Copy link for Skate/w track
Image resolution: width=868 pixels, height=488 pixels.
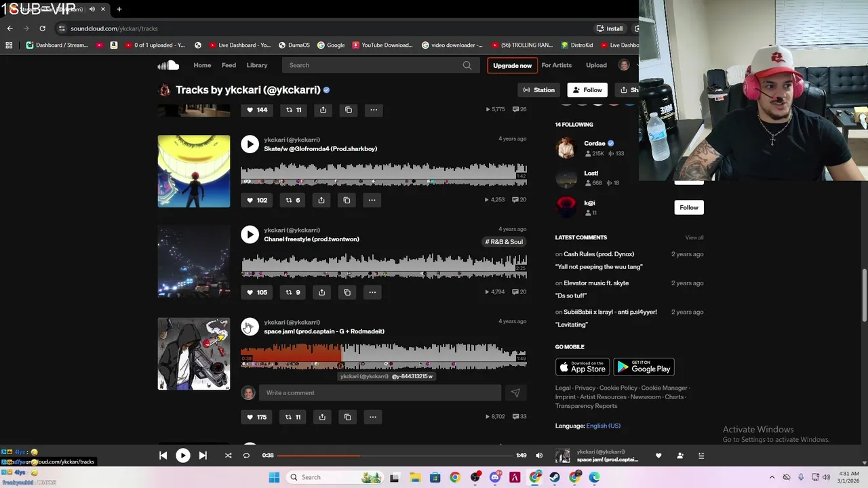[x=347, y=200]
